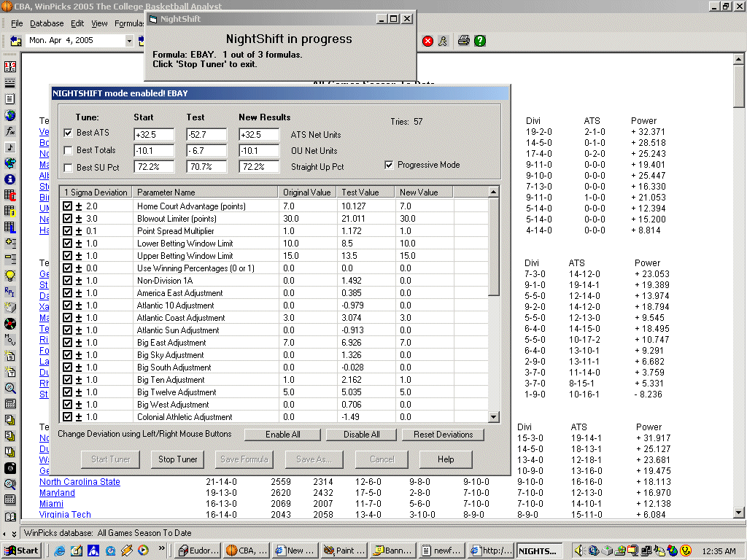The image size is (747, 560).
Task: Expand hidden quick launch icons chevron
Action: [161, 548]
